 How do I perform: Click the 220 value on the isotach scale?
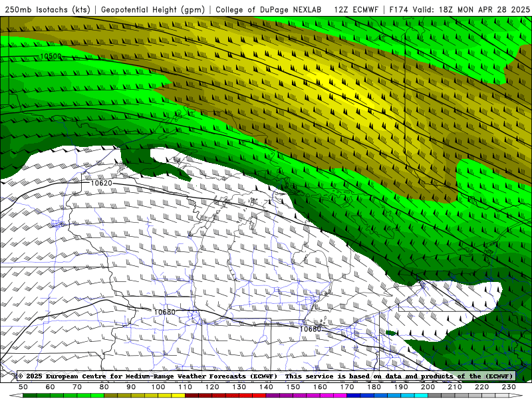482,387
